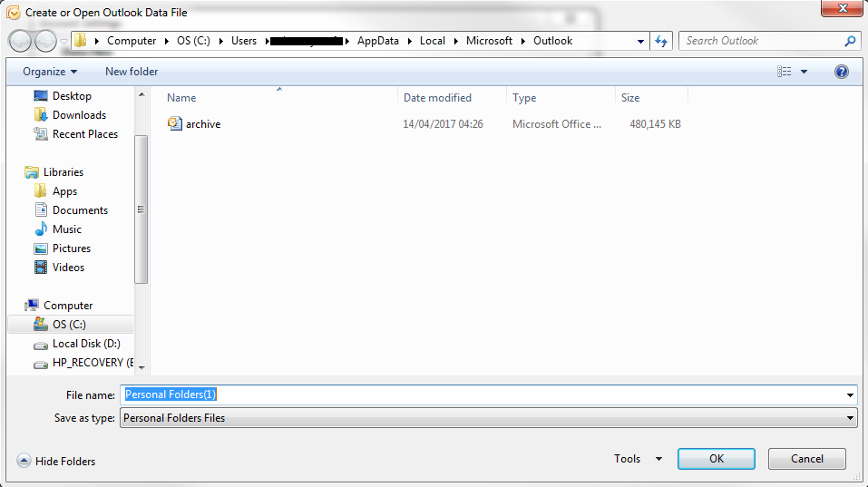Click the 480,145 KB size cell
Image resolution: width=868 pixels, height=487 pixels.
tap(655, 124)
